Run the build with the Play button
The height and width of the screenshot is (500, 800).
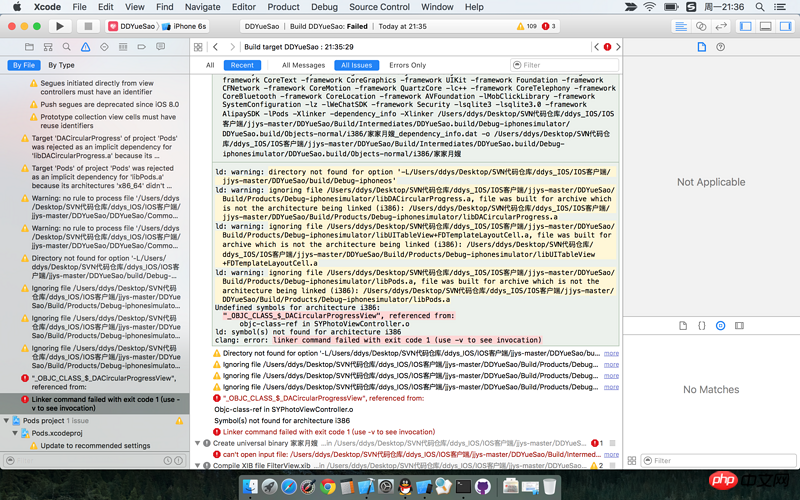(x=60, y=26)
